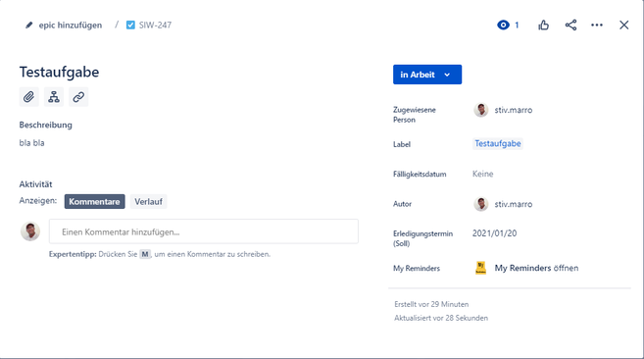Attach a file with the paperclip icon
This screenshot has width=644, height=359.
point(28,97)
